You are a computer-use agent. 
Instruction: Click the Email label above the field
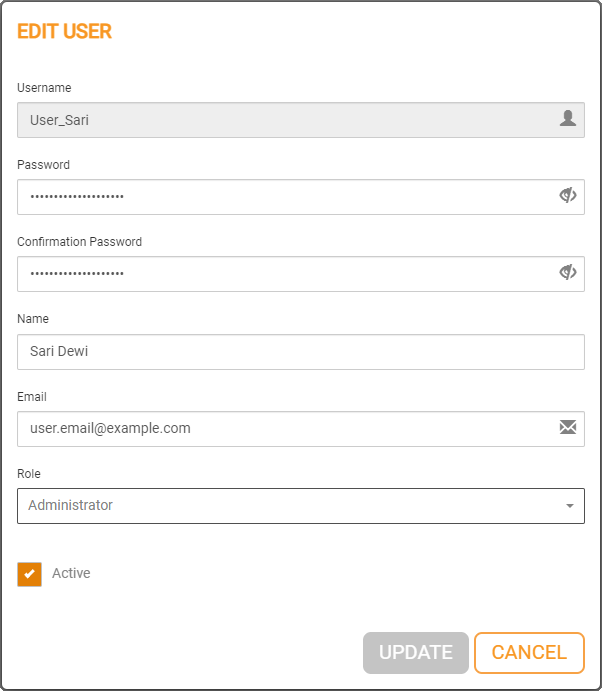pos(32,397)
